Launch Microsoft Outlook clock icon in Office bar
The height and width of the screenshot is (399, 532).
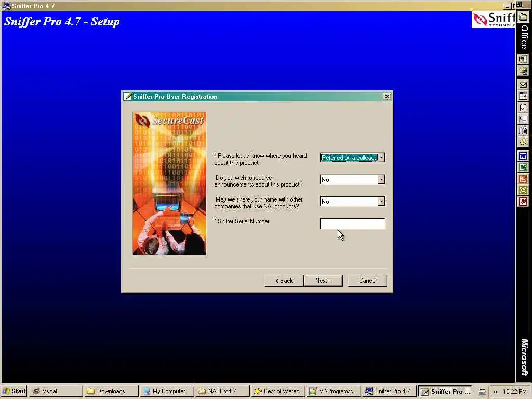pos(523,190)
